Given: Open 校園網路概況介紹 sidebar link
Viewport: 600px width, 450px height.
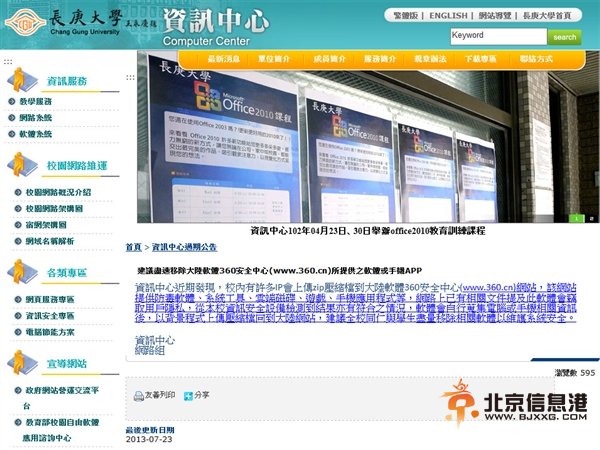Looking at the screenshot, I should (x=58, y=192).
